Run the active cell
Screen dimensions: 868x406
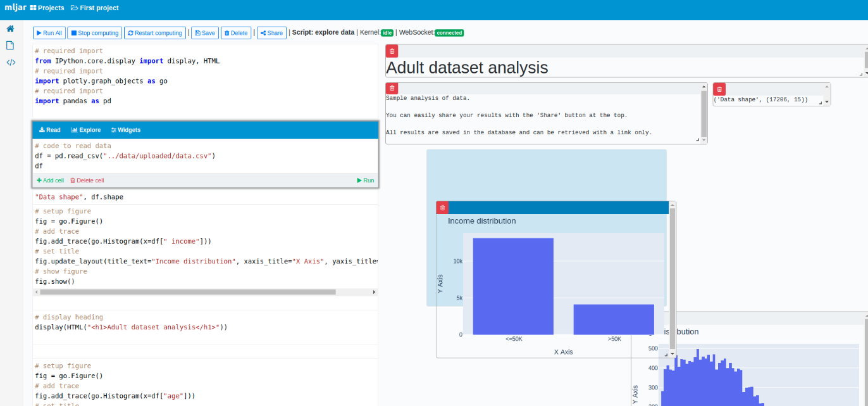366,181
